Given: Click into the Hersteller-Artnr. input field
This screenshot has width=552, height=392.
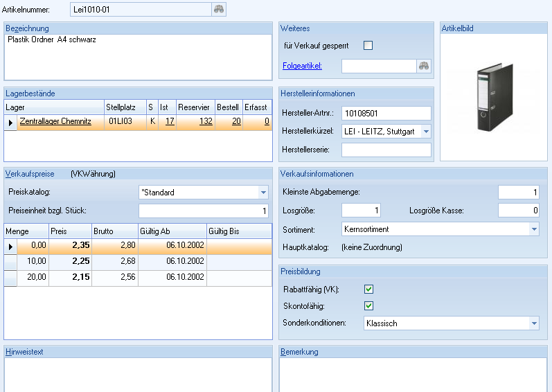Looking at the screenshot, I should pyautogui.click(x=386, y=113).
